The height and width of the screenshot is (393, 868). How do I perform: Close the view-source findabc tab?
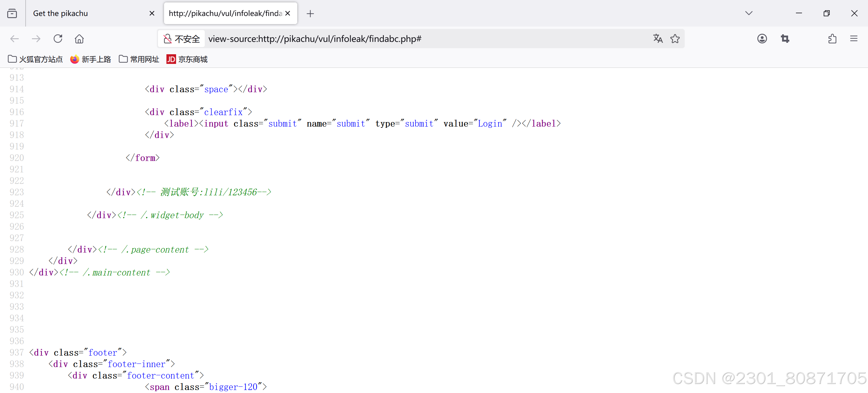(287, 14)
